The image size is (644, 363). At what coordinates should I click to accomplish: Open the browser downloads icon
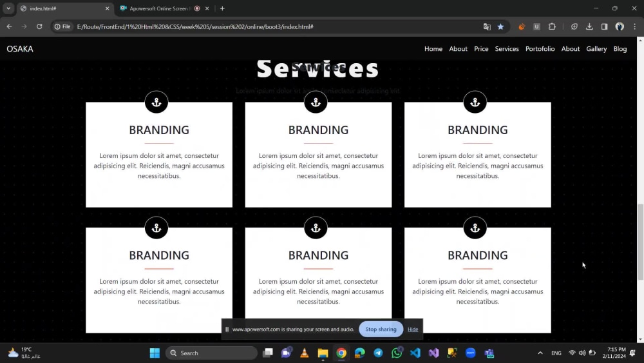589,26
